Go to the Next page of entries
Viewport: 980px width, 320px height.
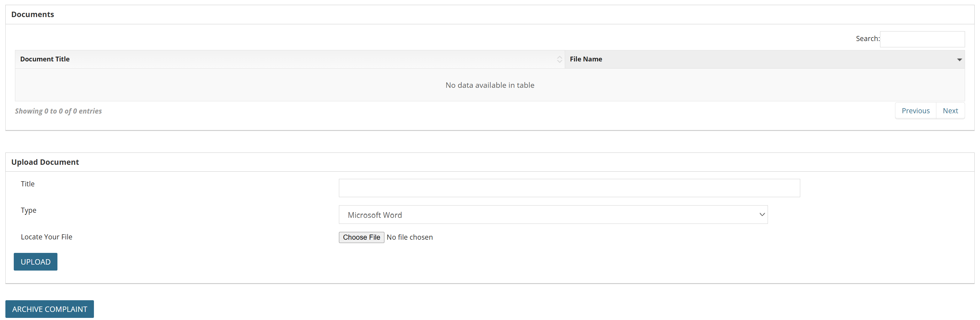click(950, 111)
